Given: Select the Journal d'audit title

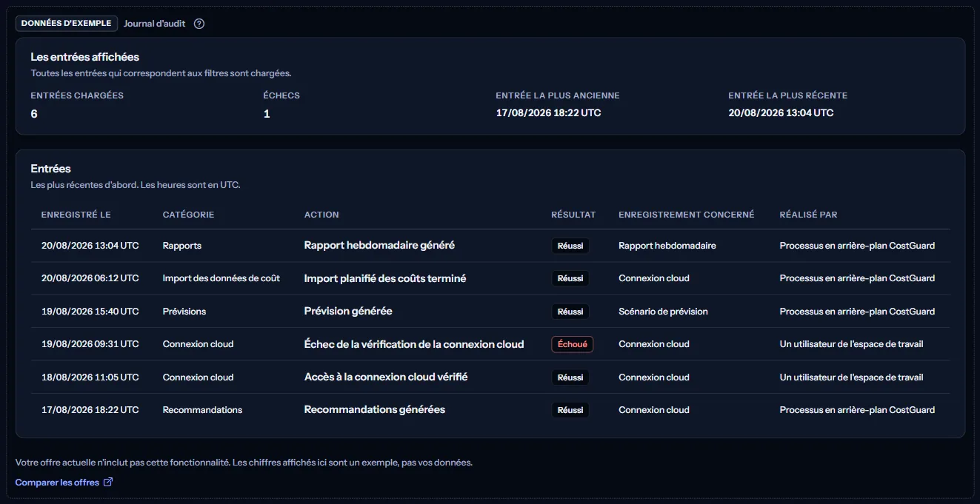Looking at the screenshot, I should (154, 24).
